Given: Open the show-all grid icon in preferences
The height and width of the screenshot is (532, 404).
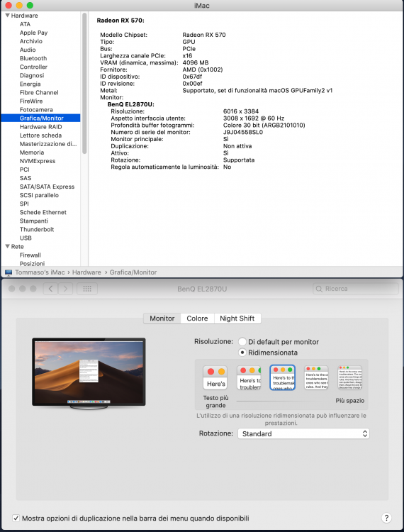Looking at the screenshot, I should click(x=87, y=289).
